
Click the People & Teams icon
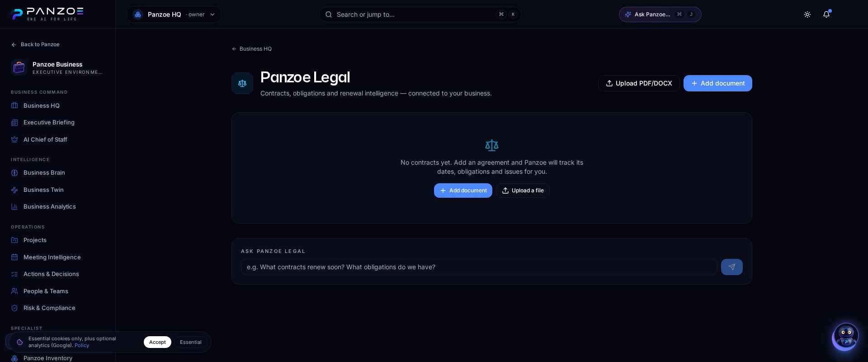(14, 291)
